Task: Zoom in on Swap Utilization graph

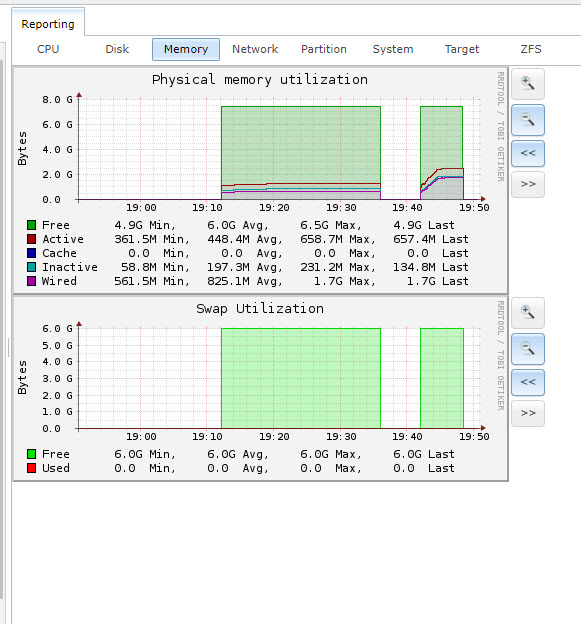Action: (528, 313)
